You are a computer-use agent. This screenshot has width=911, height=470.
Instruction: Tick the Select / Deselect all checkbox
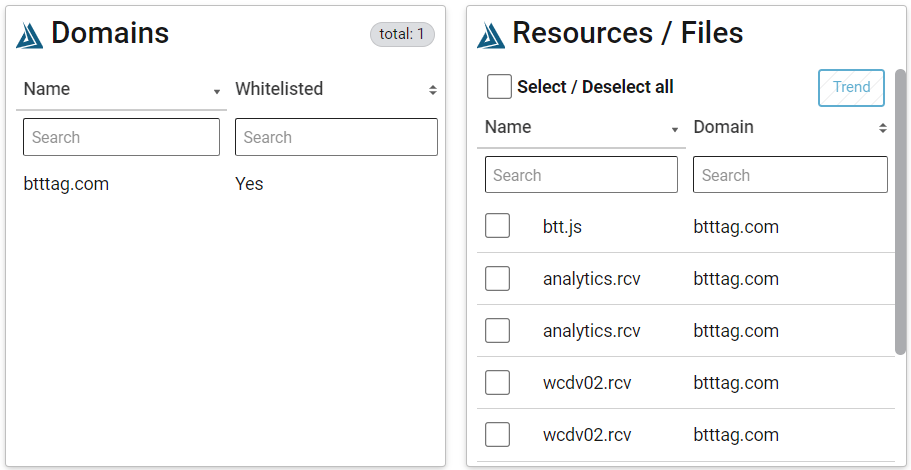click(499, 87)
